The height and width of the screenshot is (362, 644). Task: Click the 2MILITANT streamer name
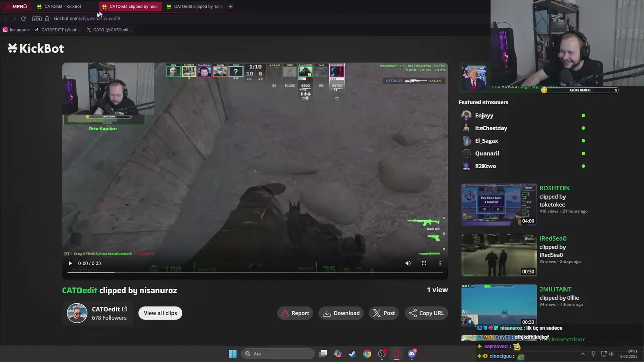coord(555,289)
